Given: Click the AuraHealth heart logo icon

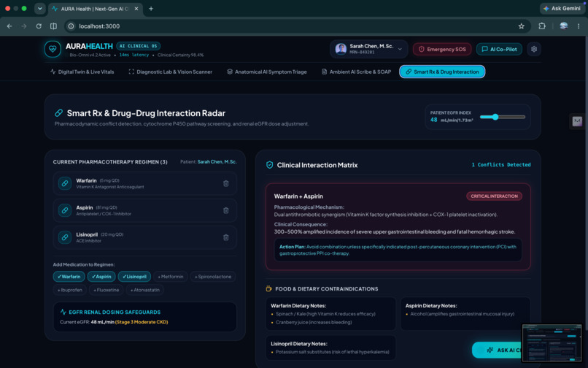Looking at the screenshot, I should (53, 49).
